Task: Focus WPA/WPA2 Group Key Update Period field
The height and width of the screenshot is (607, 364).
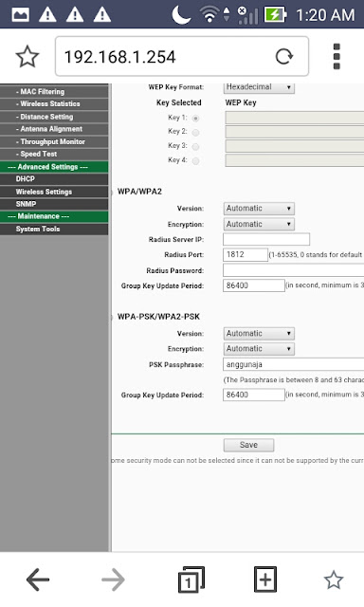Action: point(254,285)
